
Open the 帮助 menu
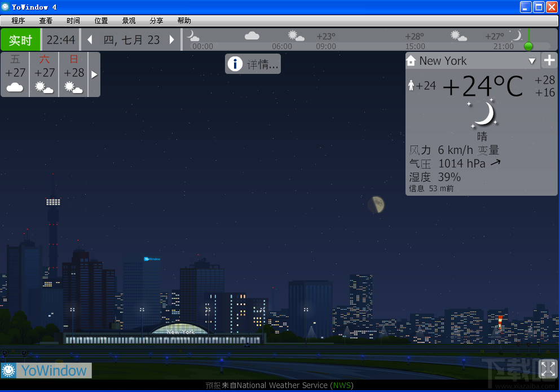point(184,21)
